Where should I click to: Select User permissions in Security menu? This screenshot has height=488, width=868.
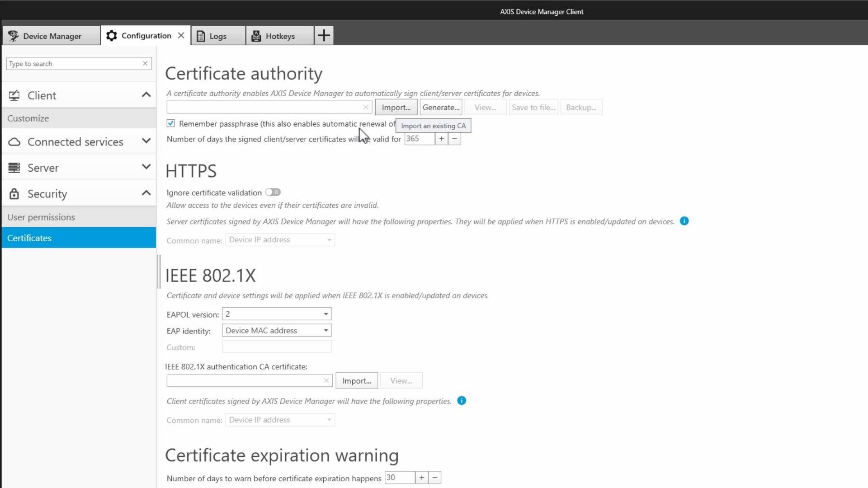pos(41,217)
